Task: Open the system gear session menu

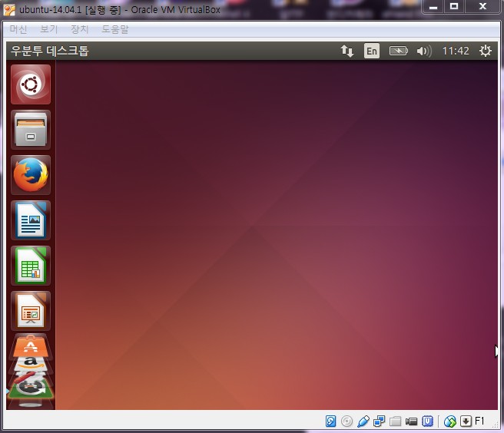Action: 485,51
